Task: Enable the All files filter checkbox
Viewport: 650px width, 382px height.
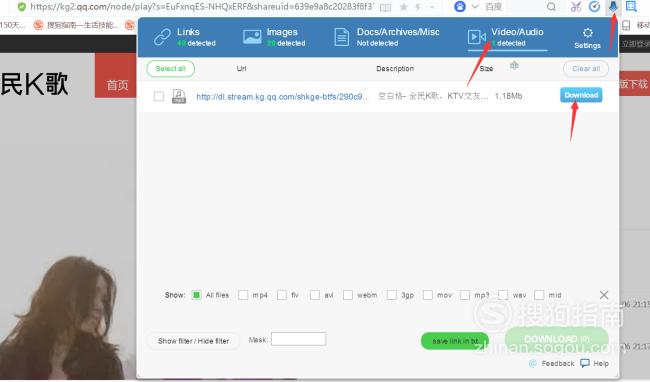Action: [x=196, y=295]
